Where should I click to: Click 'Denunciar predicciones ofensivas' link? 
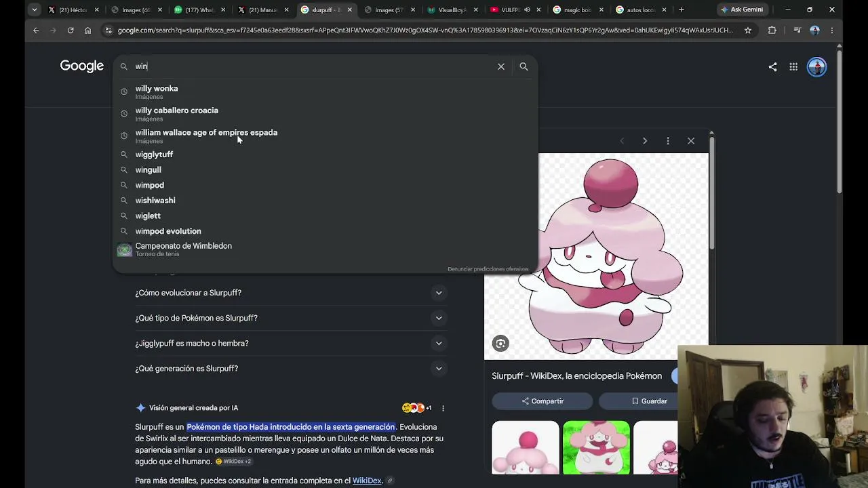[x=488, y=269]
